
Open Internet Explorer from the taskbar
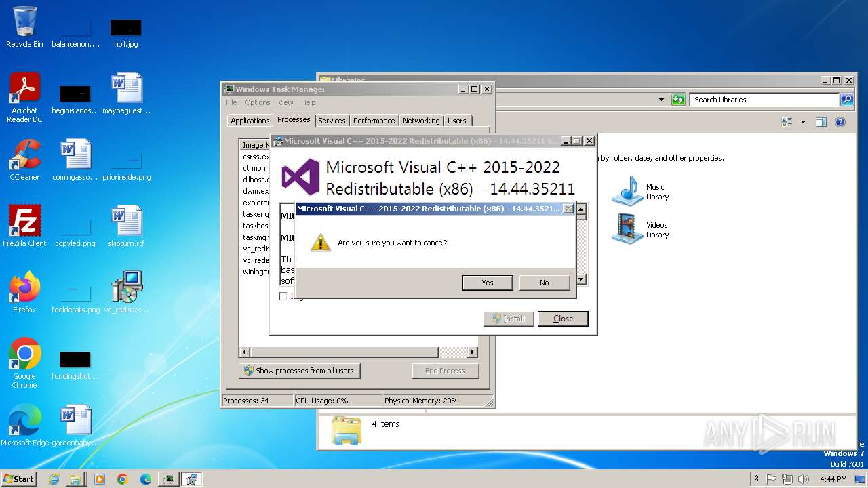(54, 479)
